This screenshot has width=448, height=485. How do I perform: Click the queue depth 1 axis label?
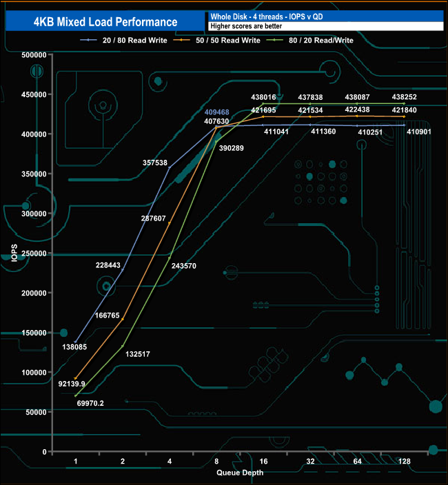click(76, 462)
